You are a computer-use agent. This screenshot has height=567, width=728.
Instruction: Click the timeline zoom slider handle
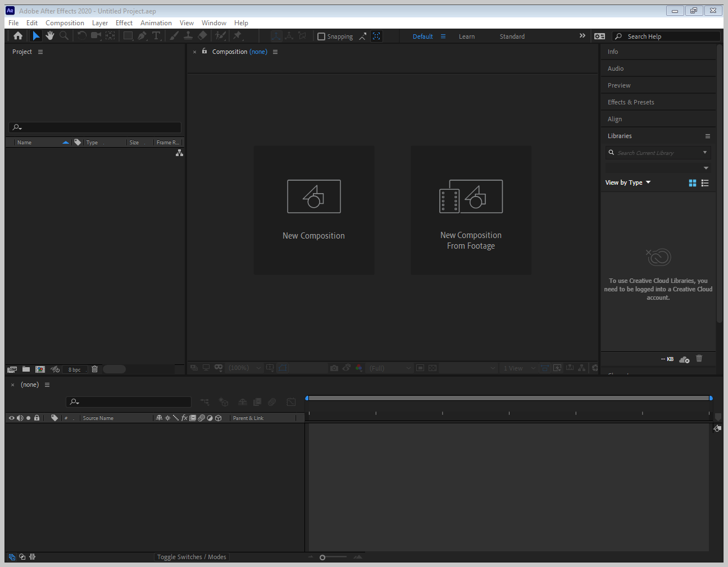[322, 557]
